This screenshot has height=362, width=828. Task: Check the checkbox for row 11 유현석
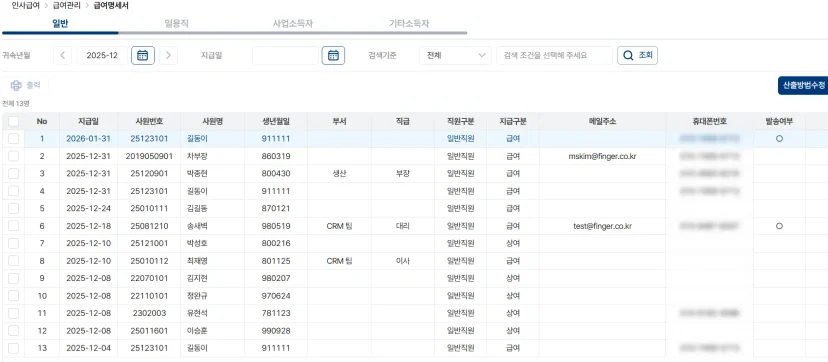[13, 313]
